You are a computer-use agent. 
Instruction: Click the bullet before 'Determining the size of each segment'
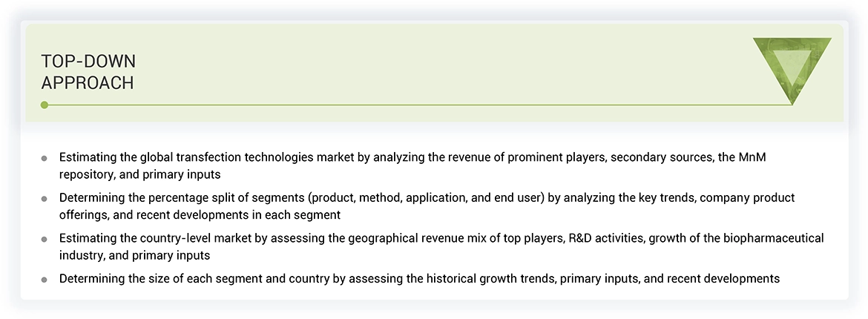45,280
